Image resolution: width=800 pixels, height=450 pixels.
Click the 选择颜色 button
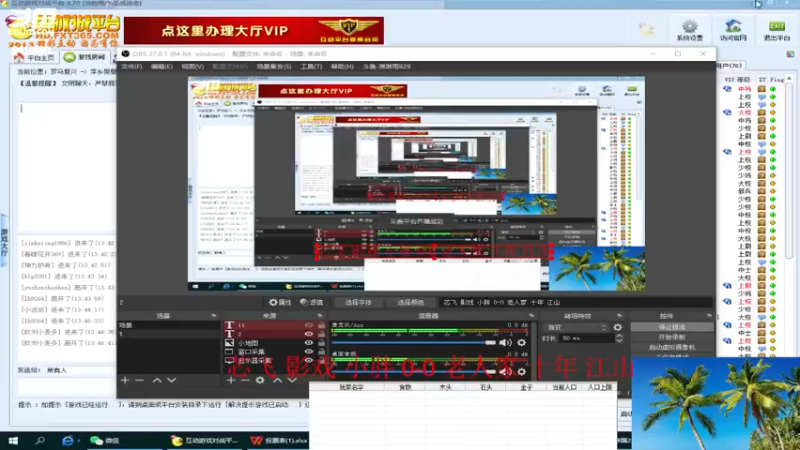tap(410, 303)
